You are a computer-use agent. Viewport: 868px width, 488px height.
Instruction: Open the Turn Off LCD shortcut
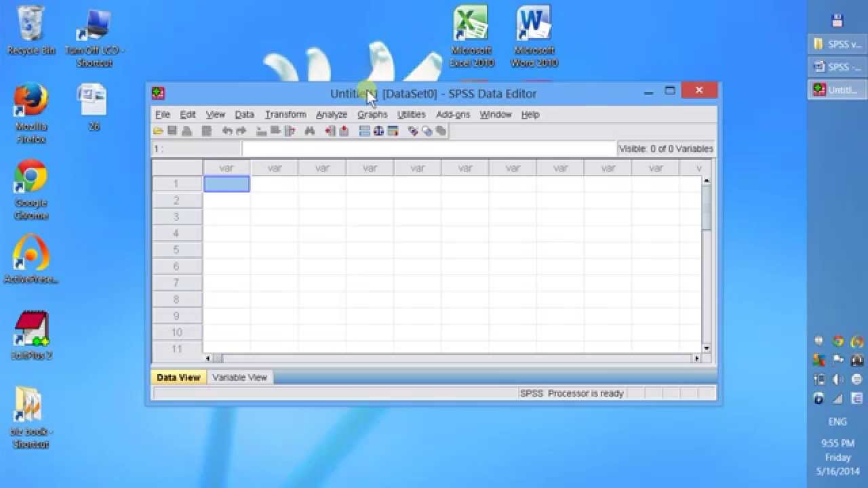pyautogui.click(x=94, y=38)
